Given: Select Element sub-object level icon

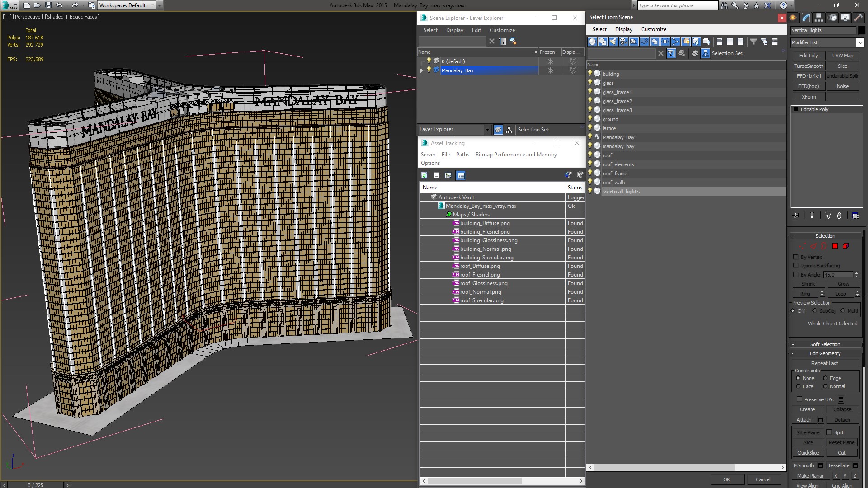Looking at the screenshot, I should 845,246.
